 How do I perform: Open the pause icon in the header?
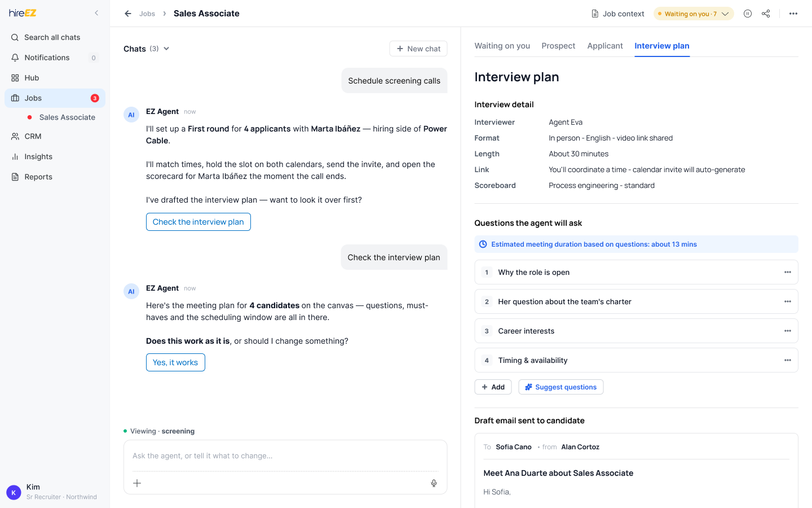point(748,14)
